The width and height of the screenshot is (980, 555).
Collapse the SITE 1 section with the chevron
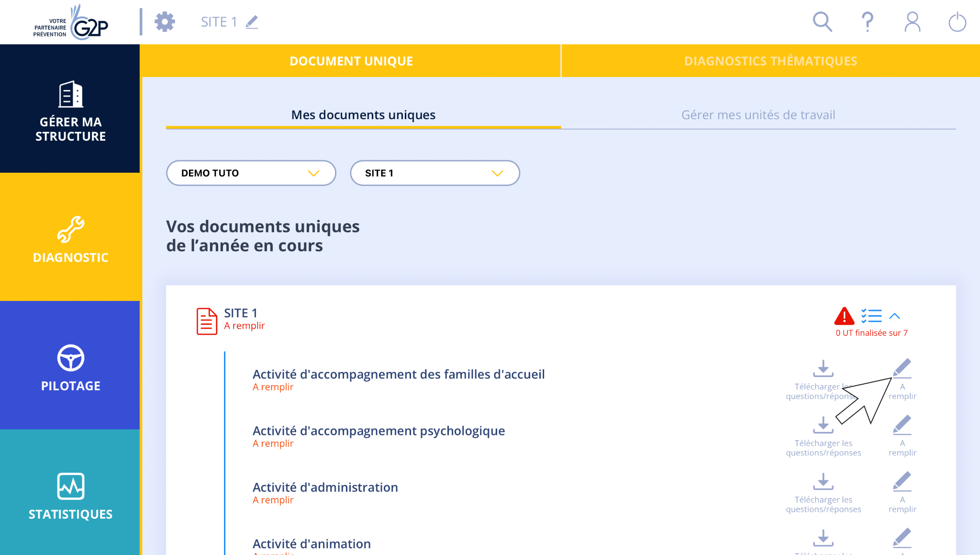[x=894, y=316]
